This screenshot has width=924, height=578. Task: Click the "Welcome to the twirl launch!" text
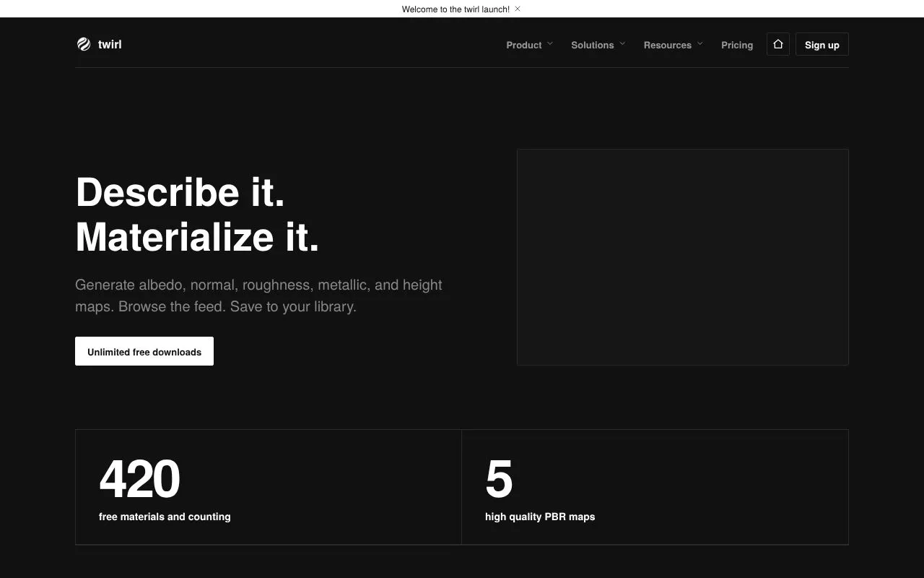tap(456, 9)
